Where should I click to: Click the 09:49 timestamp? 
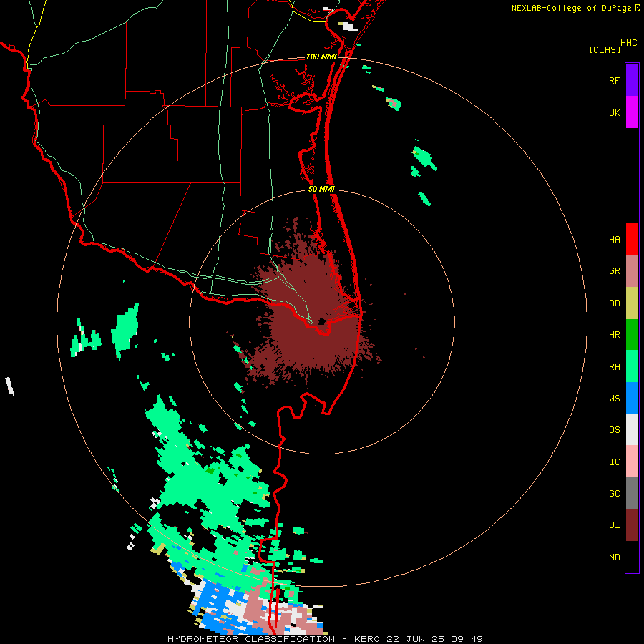pos(467,639)
